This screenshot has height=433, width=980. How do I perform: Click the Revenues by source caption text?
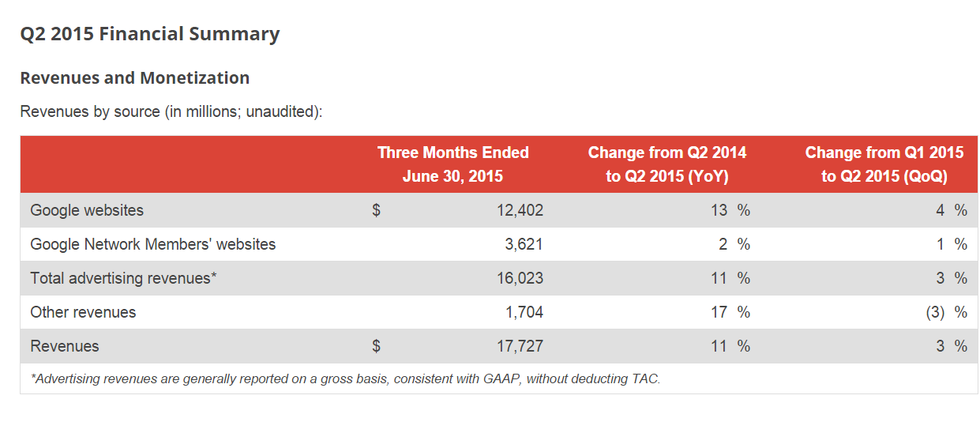[x=171, y=111]
